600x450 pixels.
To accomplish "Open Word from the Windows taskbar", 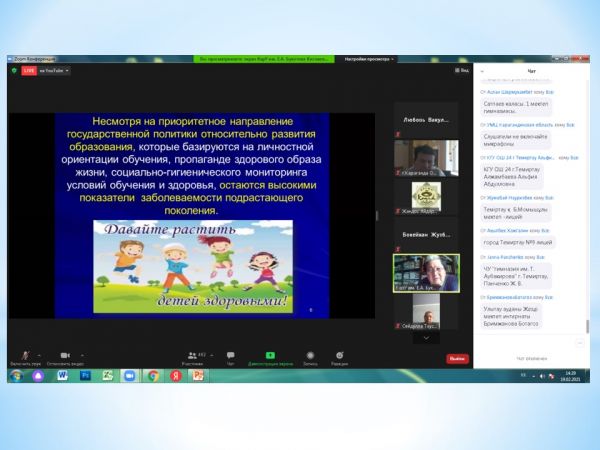I will pyautogui.click(x=63, y=376).
